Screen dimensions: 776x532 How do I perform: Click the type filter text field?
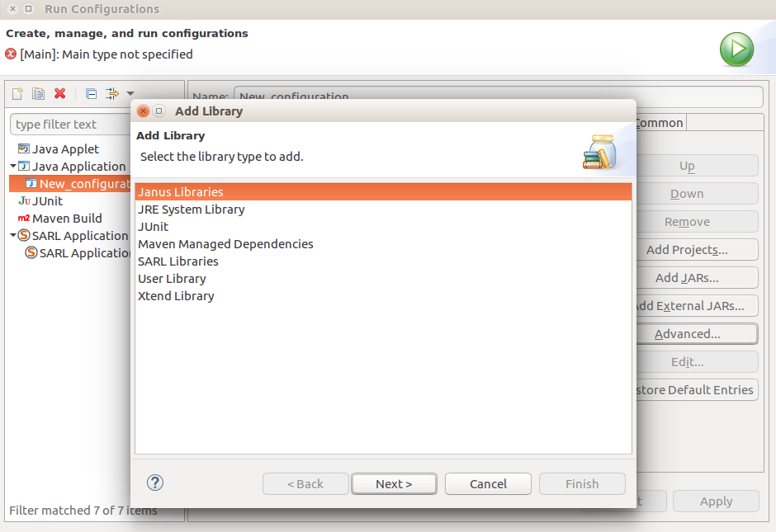pos(71,124)
